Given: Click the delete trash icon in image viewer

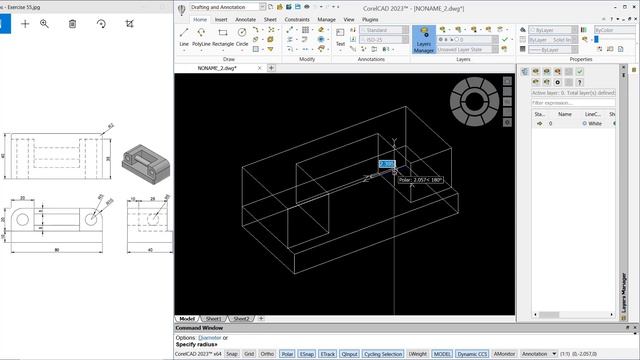Looking at the screenshot, I should [72, 24].
